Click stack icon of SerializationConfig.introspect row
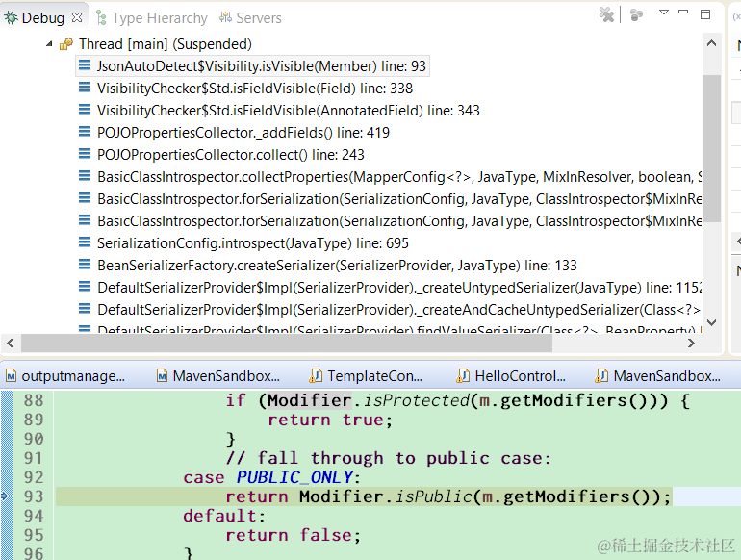The image size is (741, 560). [85, 242]
